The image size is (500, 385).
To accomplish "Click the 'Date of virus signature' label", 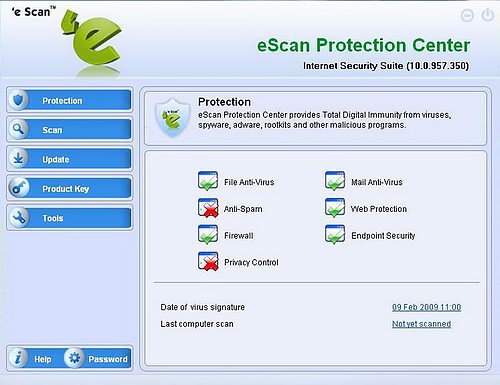I will 202,307.
